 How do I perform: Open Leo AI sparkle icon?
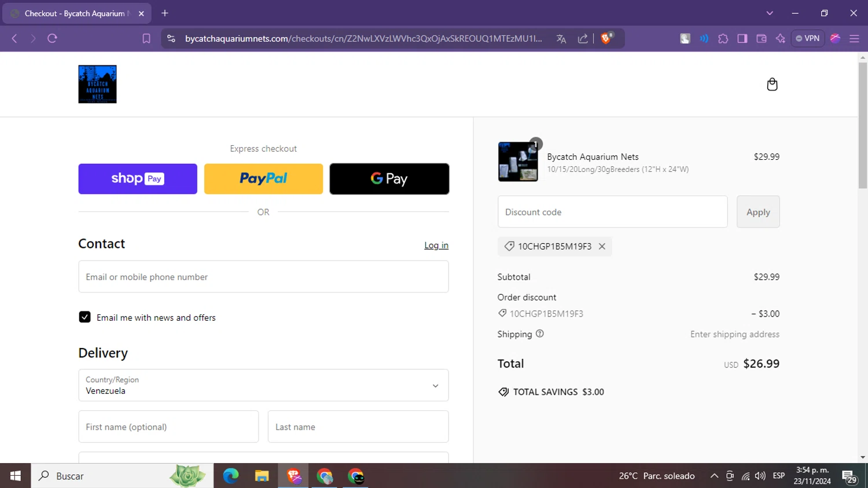click(x=780, y=39)
